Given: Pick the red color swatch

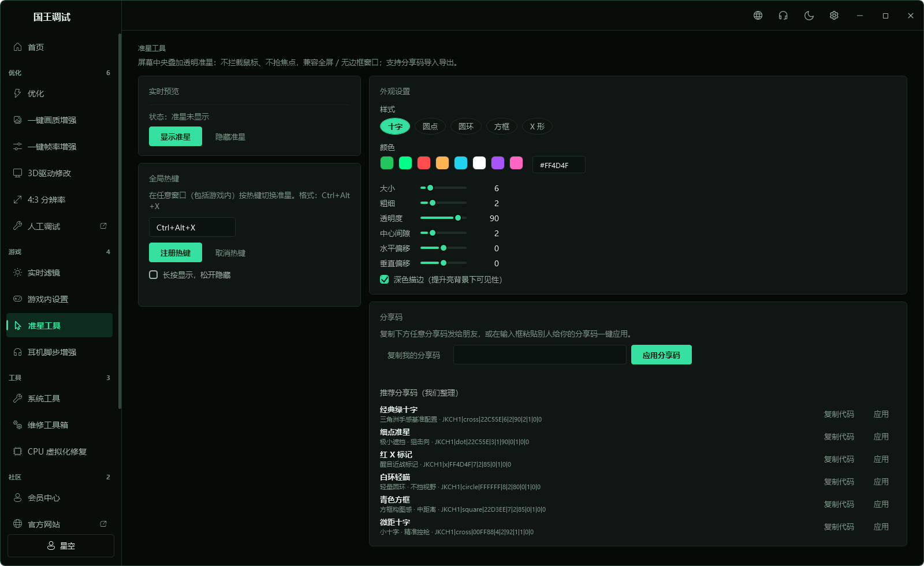Looking at the screenshot, I should [x=424, y=163].
